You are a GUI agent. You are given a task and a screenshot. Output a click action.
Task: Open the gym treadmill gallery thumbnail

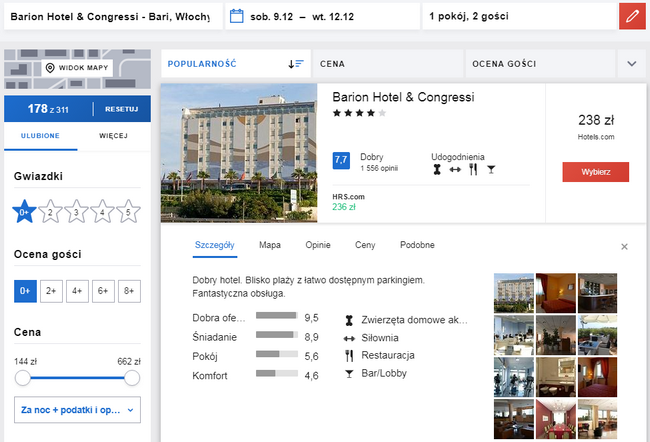tap(514, 377)
